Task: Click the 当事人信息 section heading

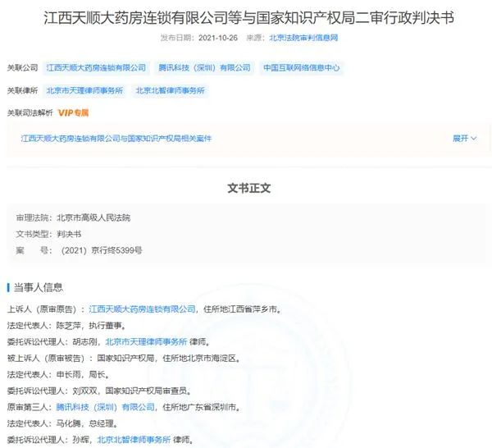Action: [x=38, y=287]
